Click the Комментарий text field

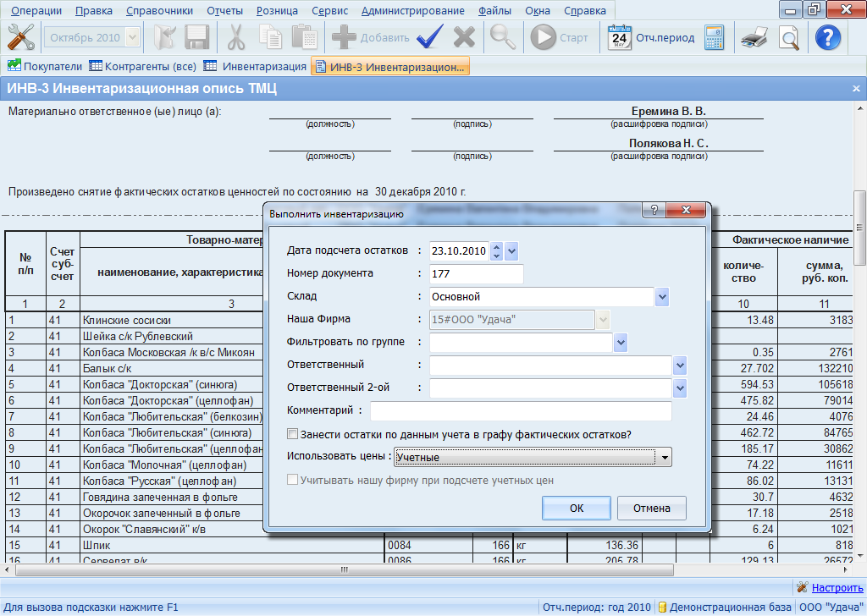520,411
